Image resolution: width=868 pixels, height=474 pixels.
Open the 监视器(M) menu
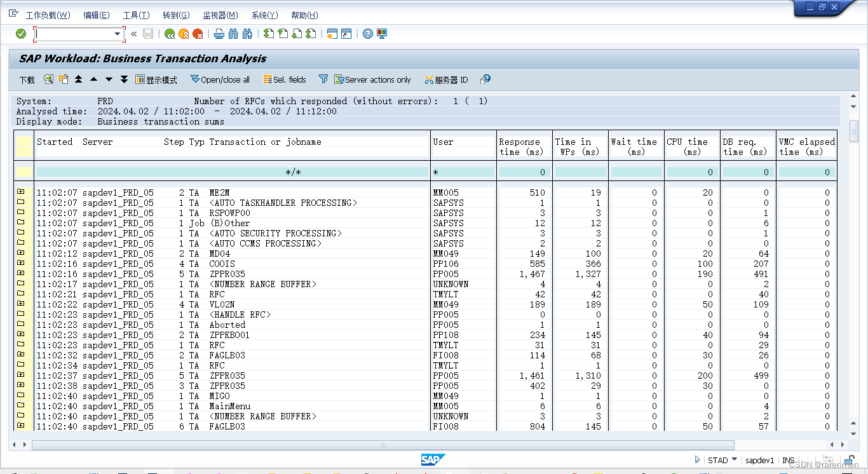pyautogui.click(x=220, y=15)
